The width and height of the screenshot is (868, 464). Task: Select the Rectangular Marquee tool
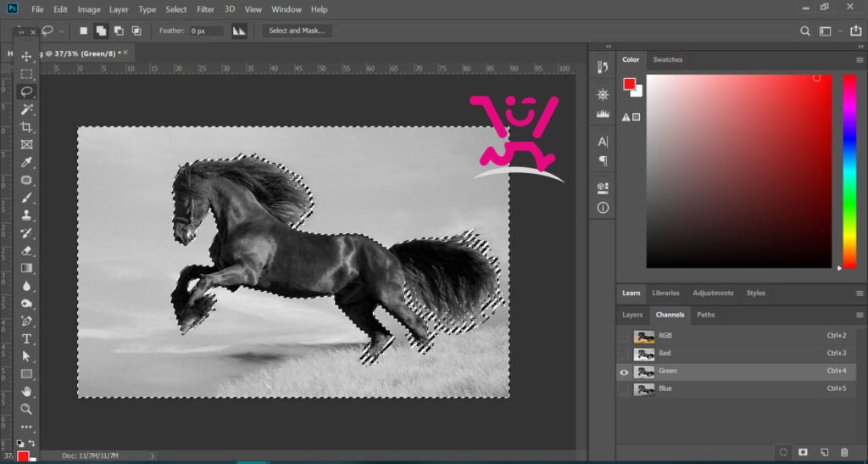tap(26, 74)
